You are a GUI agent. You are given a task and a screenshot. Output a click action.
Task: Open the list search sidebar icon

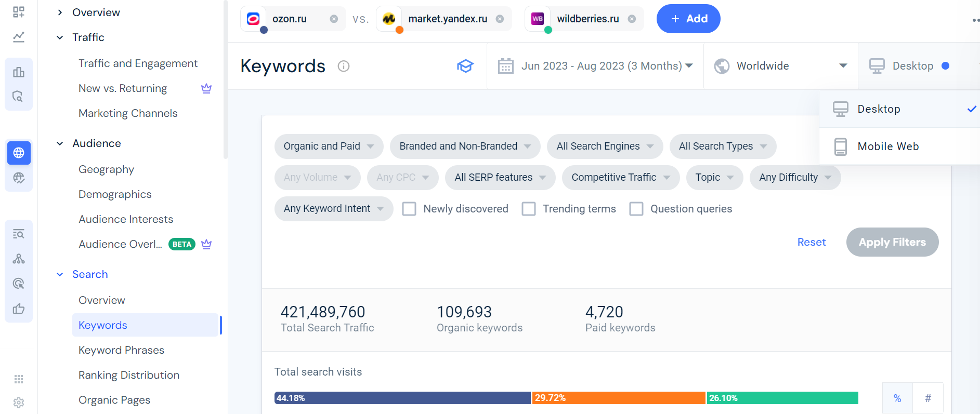point(19,234)
